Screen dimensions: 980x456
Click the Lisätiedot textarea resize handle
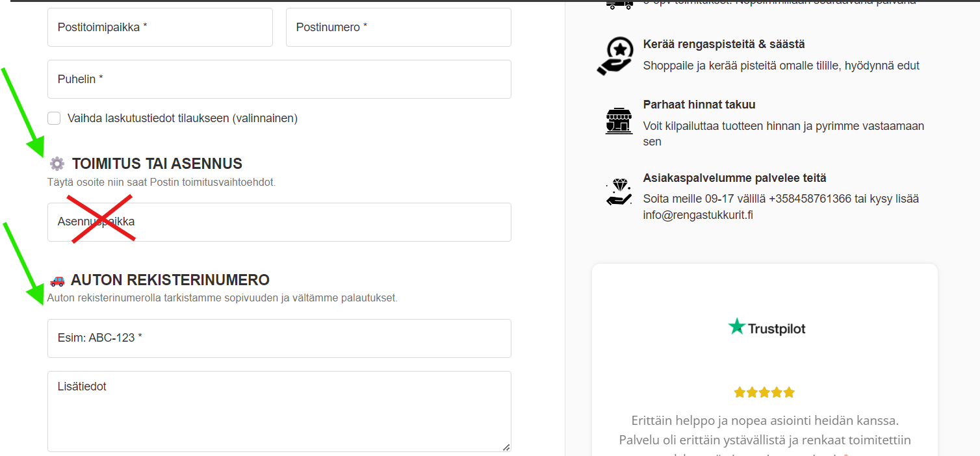506,447
